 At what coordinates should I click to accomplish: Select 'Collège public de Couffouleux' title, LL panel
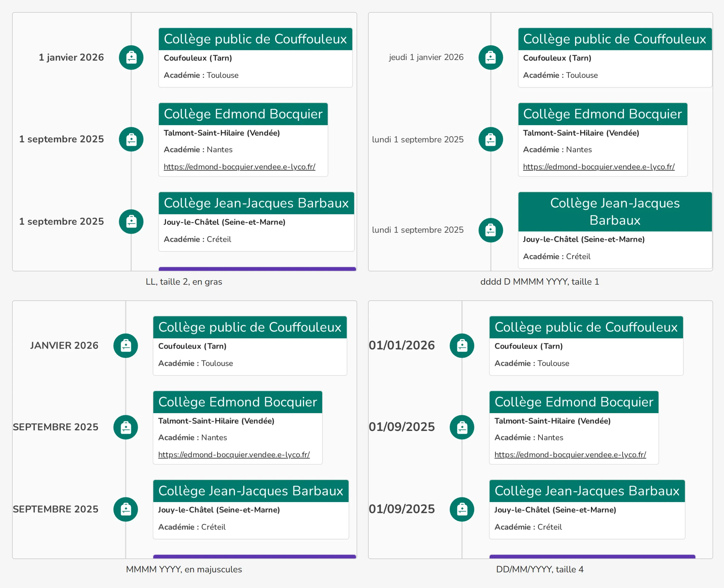256,39
